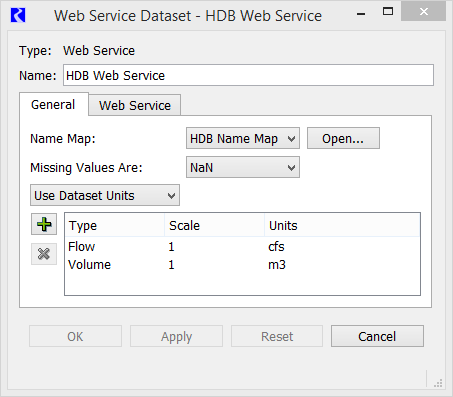Click the window resize grip icon
453x397 pixels.
438,383
